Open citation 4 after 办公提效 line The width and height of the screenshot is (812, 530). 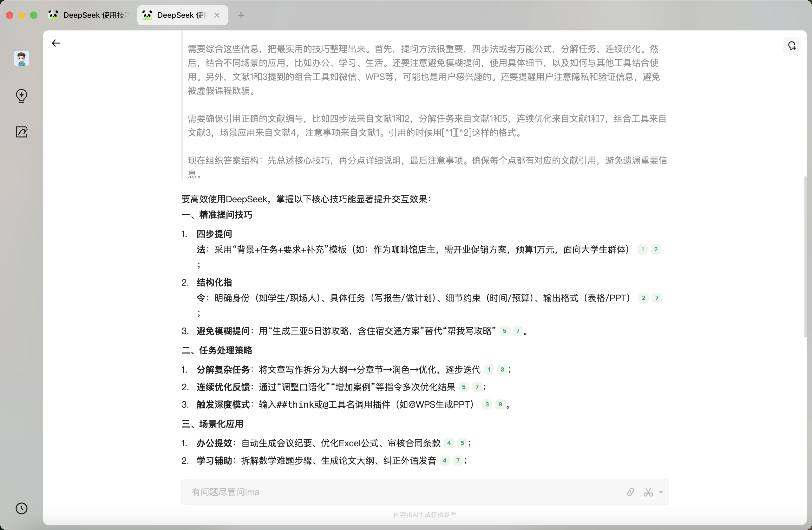point(449,443)
